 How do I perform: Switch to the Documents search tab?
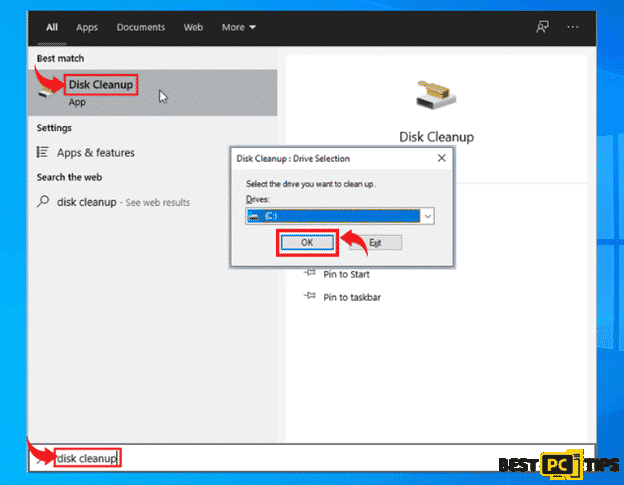tap(140, 27)
